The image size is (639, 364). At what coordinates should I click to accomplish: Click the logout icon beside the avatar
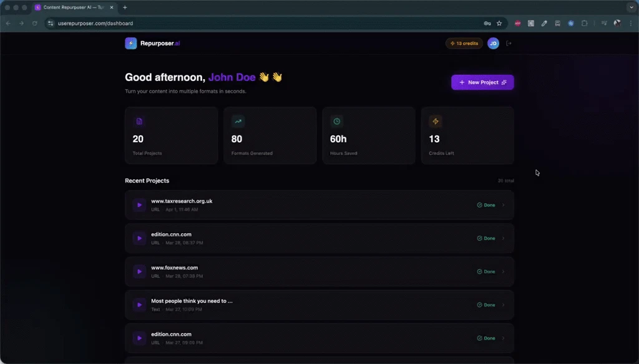tap(509, 43)
